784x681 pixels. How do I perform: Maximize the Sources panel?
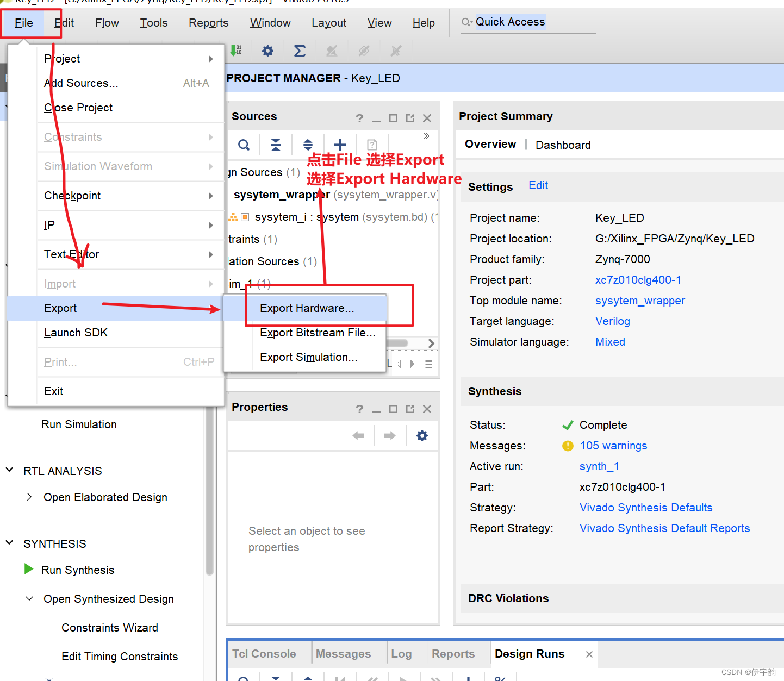point(393,118)
